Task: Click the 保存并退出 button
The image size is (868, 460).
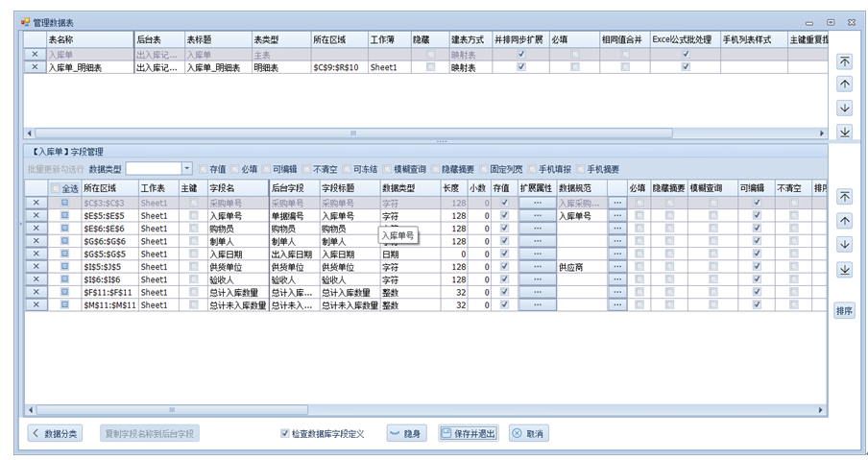Action: point(469,434)
